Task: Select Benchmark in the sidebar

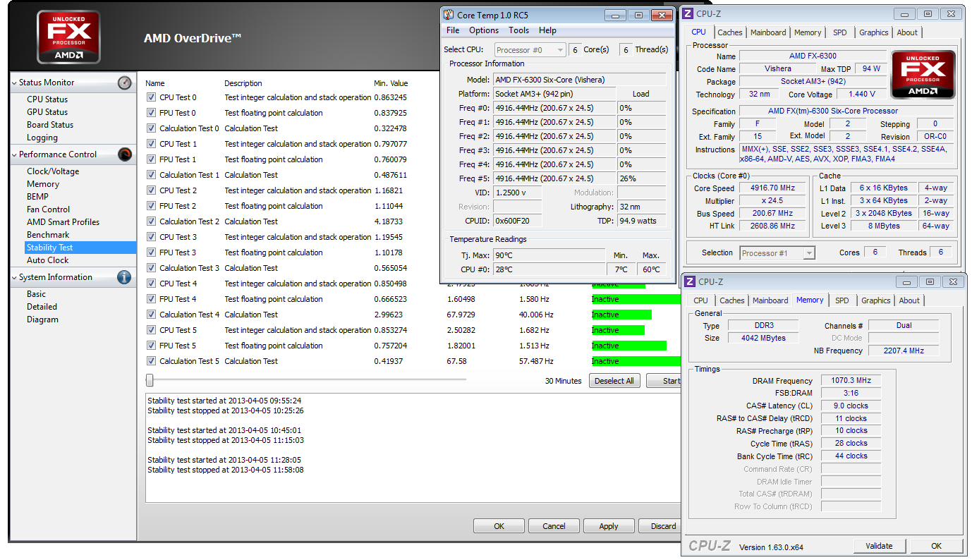Action: tap(48, 235)
